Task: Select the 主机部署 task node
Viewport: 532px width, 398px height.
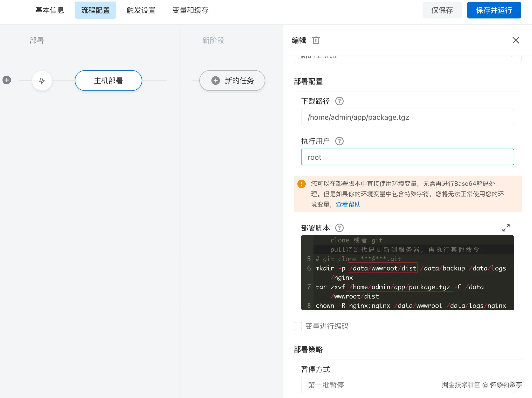Action: pos(108,81)
